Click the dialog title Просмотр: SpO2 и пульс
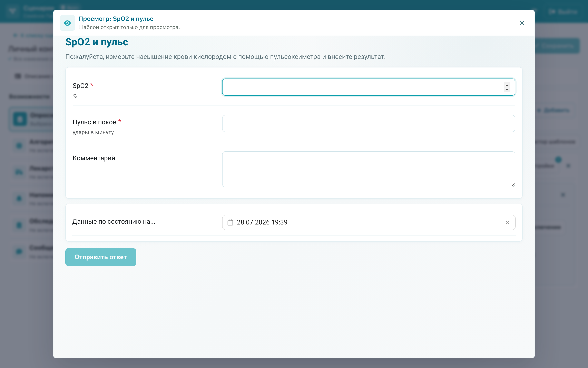Viewport: 588px width, 368px height. (x=116, y=19)
